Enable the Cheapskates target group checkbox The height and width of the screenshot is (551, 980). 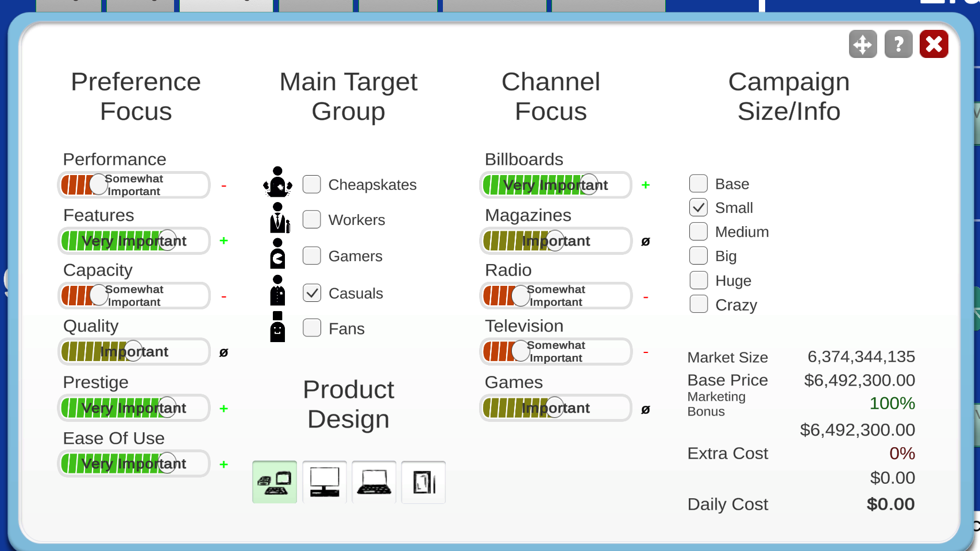coord(312,184)
